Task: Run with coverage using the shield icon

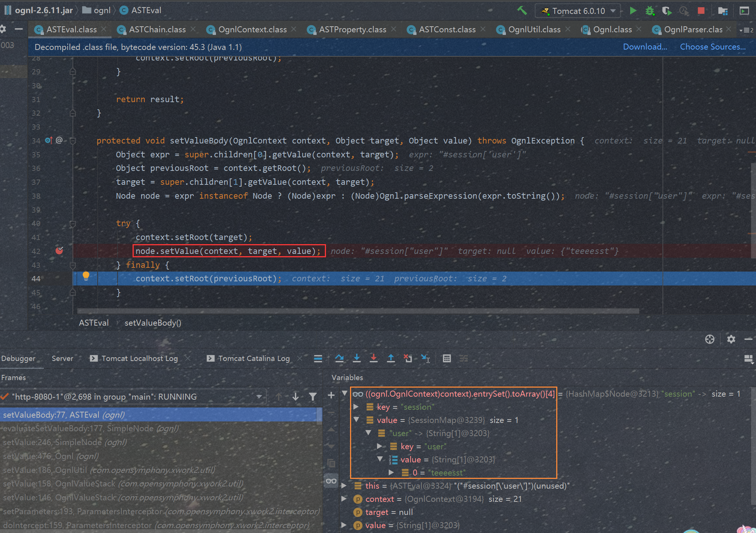Action: (x=667, y=11)
